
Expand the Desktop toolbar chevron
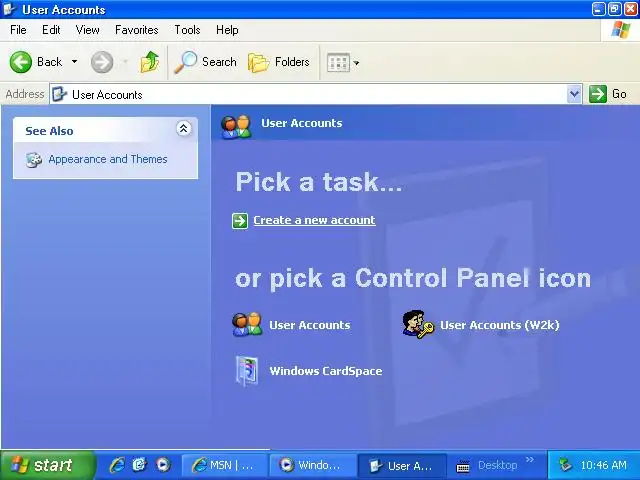coord(530,460)
